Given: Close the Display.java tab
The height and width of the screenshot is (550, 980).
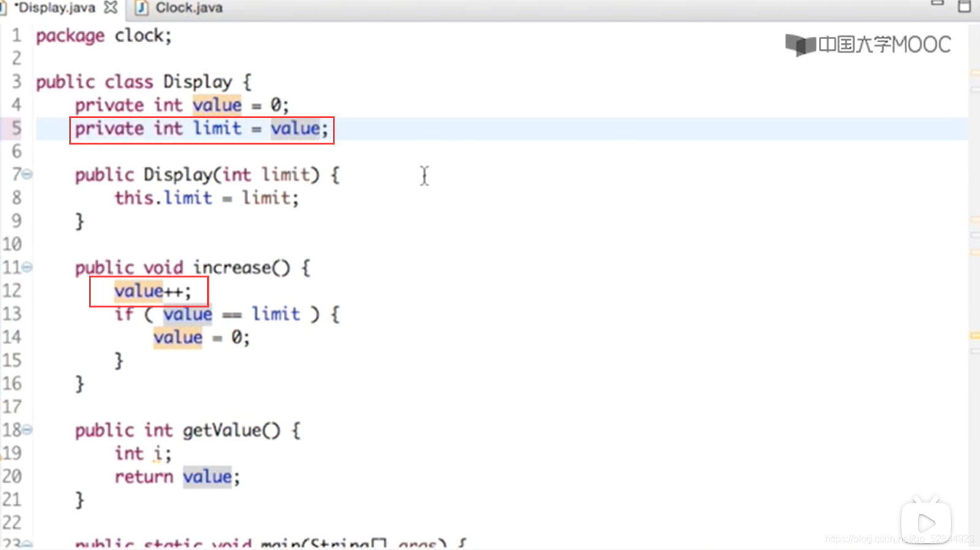Looking at the screenshot, I should click(x=111, y=8).
